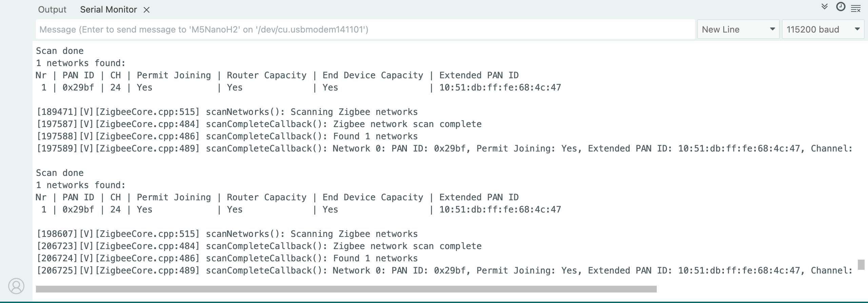This screenshot has width=868, height=303.
Task: Click the Network 0 line stamped 197589
Action: 444,149
